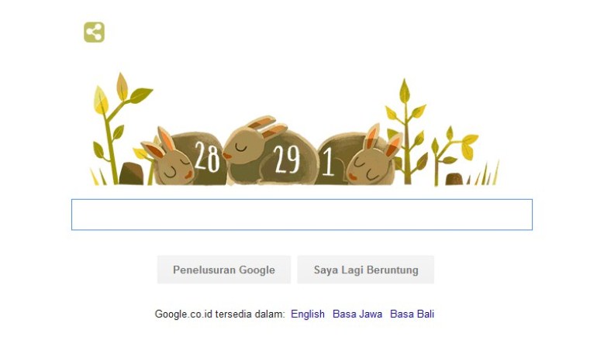Click the sleeping rabbit face on left
Viewport: 597px width, 364px height.
(x=170, y=163)
